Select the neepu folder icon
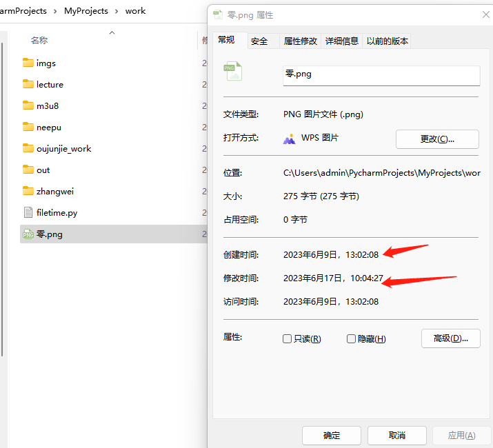493x448 pixels. [28, 128]
